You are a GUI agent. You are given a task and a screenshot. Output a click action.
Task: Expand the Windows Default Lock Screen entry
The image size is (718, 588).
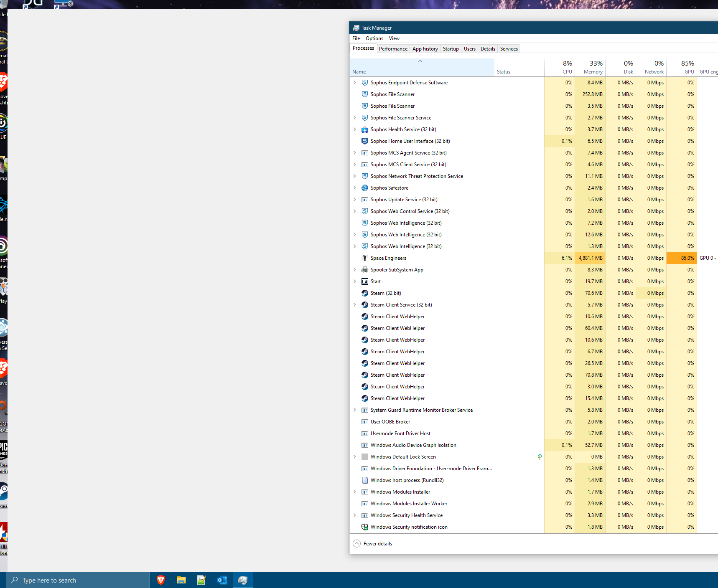tap(355, 457)
